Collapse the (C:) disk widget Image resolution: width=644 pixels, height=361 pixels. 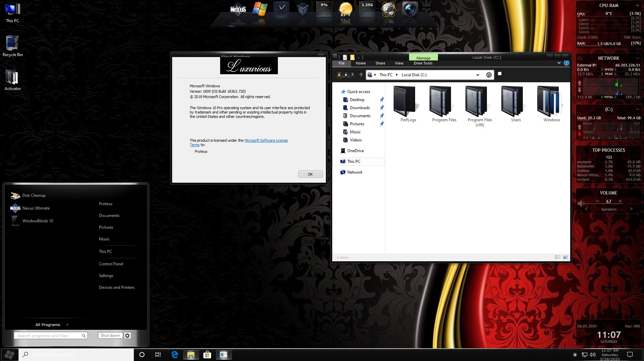[x=637, y=109]
